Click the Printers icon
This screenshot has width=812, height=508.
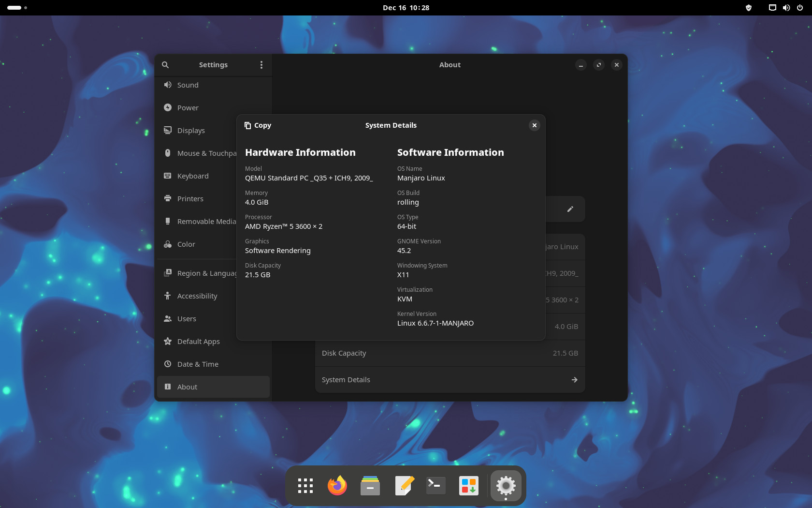[x=168, y=198]
